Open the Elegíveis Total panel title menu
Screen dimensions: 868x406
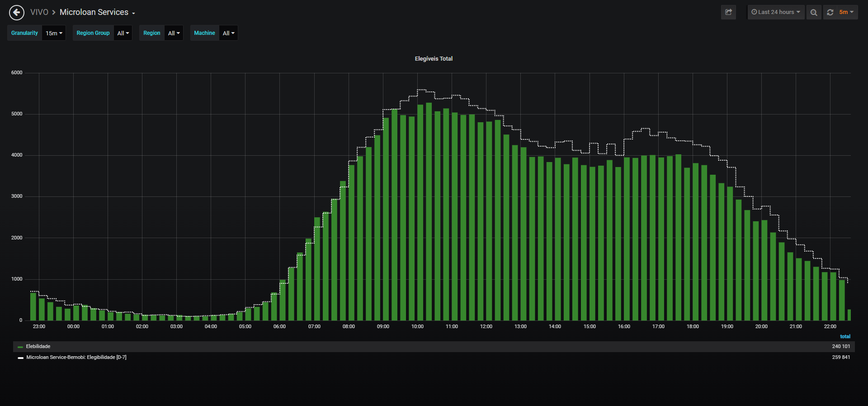434,59
